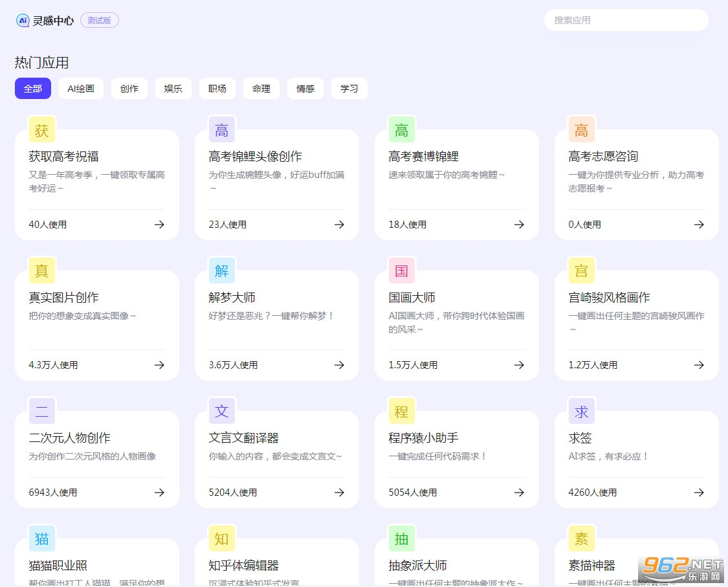This screenshot has height=587, width=728.
Task: Click the purple 高 icon of 高考锦鲤头像创作
Action: coord(221,130)
